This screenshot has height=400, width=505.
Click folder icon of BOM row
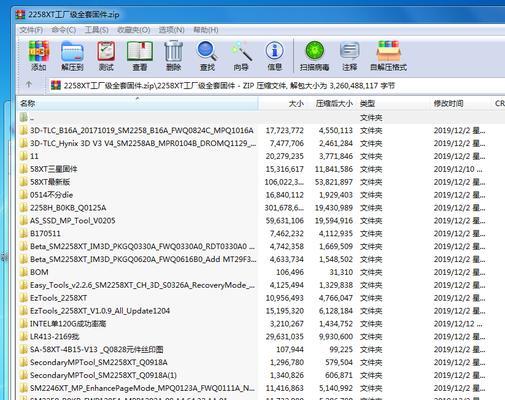point(24,272)
